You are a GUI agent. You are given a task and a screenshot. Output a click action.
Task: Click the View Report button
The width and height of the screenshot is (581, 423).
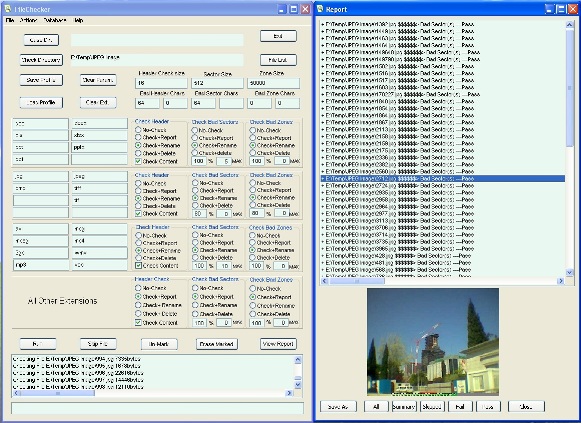pyautogui.click(x=278, y=344)
